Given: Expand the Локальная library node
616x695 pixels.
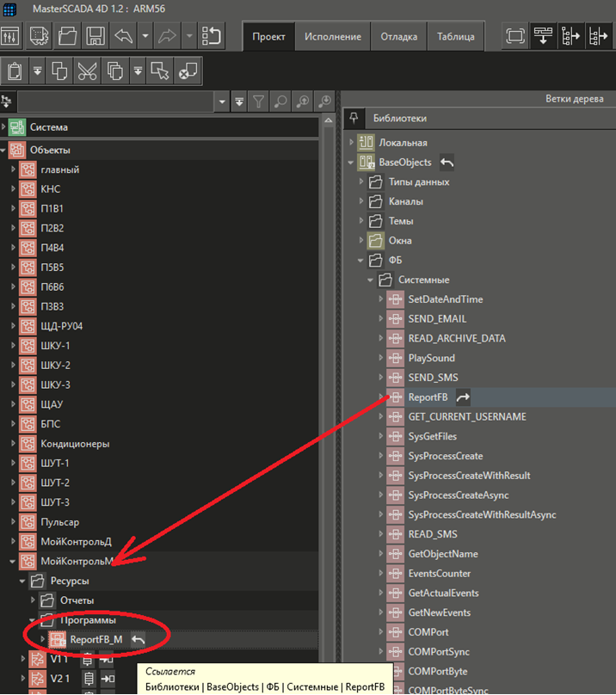Looking at the screenshot, I should point(351,143).
